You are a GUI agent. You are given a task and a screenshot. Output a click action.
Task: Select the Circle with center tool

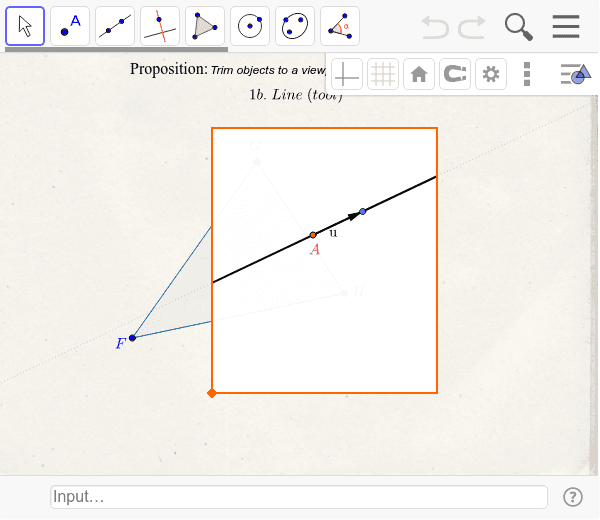point(250,26)
